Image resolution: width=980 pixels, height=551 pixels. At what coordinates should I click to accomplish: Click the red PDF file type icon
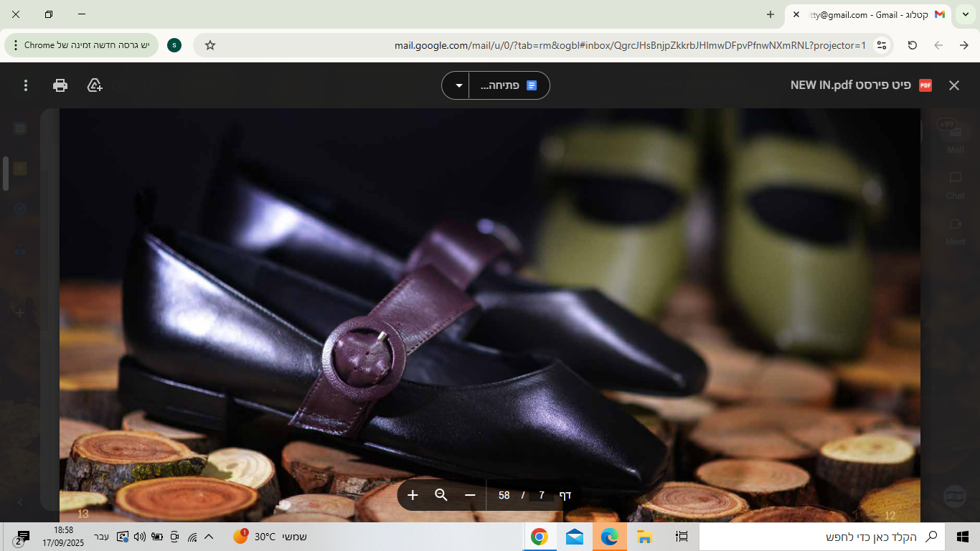[925, 85]
